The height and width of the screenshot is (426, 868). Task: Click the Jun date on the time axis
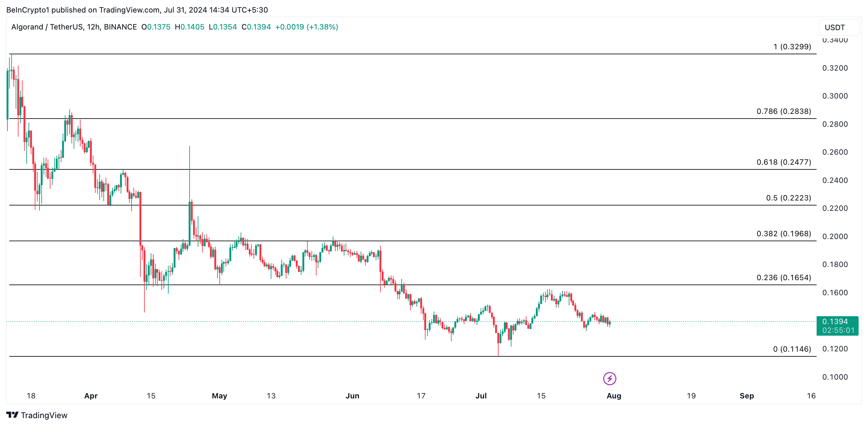click(352, 396)
